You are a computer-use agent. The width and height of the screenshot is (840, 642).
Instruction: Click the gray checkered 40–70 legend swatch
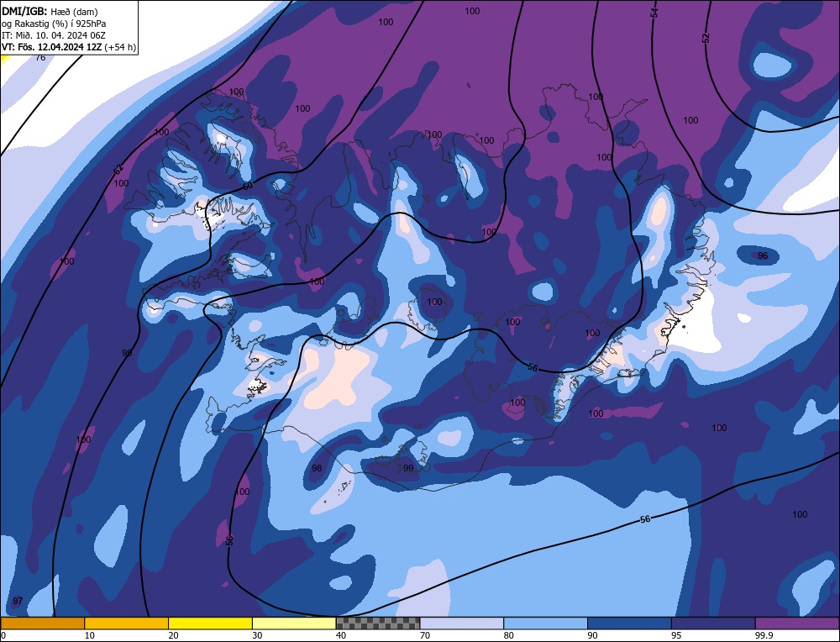378,624
